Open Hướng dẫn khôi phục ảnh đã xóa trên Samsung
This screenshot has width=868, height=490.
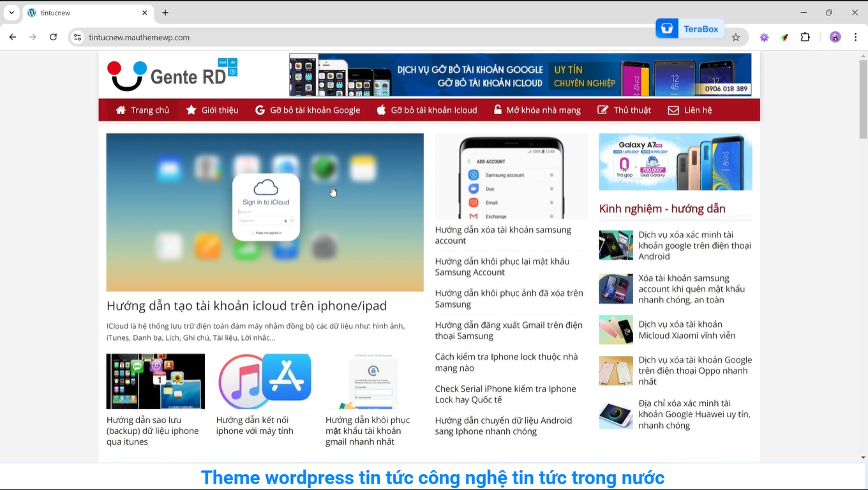[509, 299]
